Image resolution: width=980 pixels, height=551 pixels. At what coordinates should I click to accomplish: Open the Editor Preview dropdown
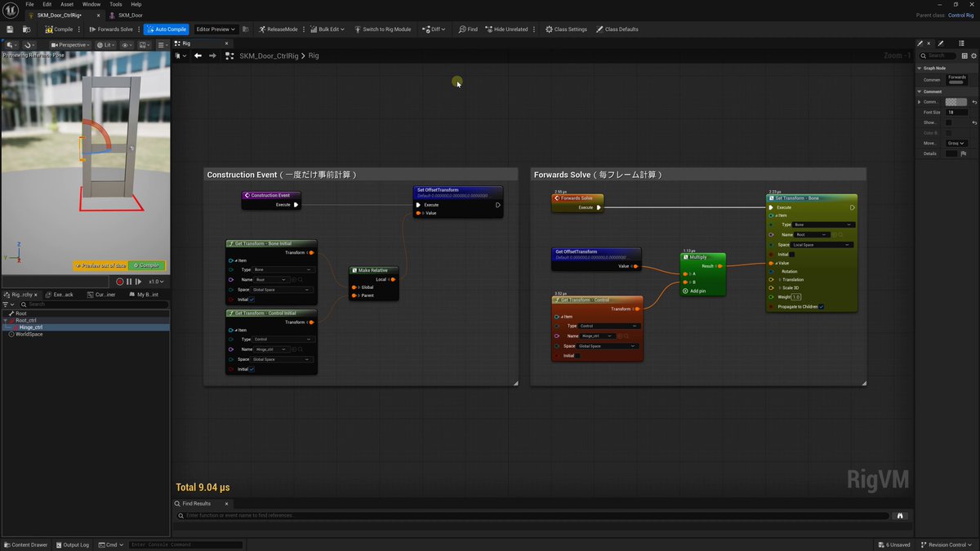click(216, 29)
